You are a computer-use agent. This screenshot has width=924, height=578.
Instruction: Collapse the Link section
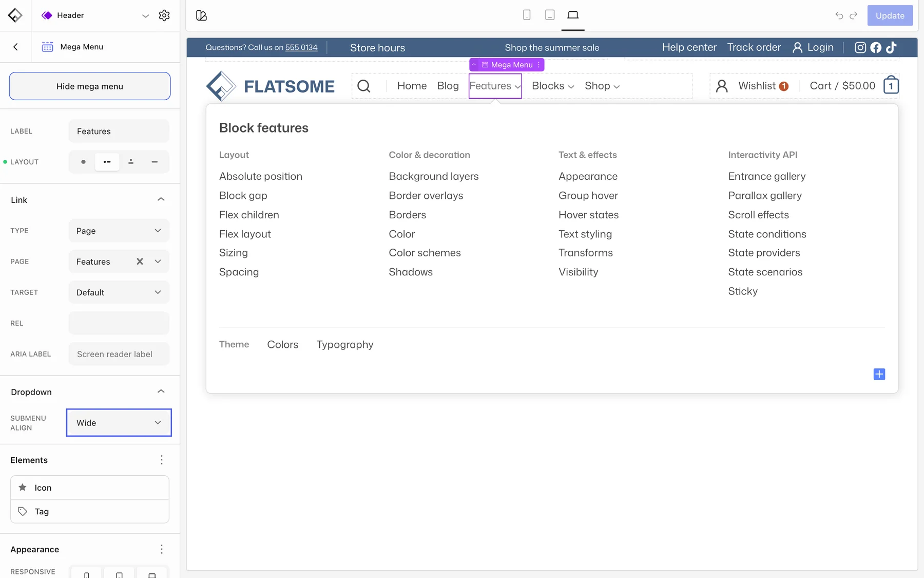pos(161,199)
